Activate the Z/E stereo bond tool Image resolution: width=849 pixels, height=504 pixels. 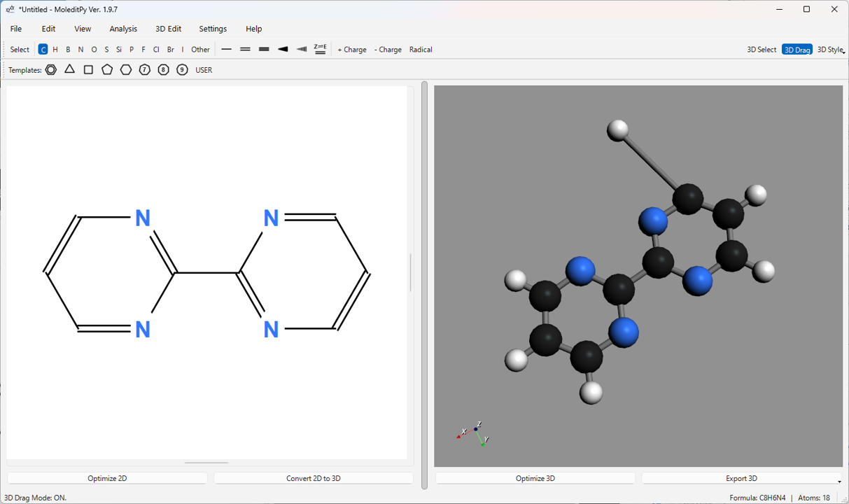point(320,49)
